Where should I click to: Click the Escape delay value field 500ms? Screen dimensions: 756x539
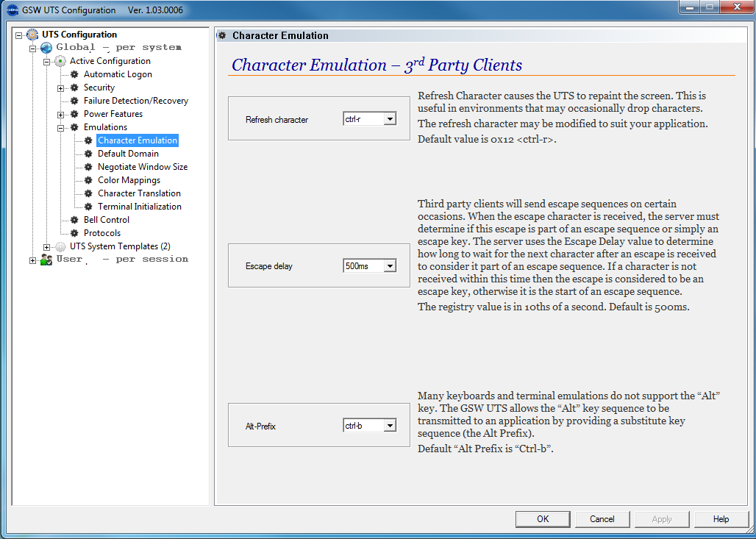(363, 265)
